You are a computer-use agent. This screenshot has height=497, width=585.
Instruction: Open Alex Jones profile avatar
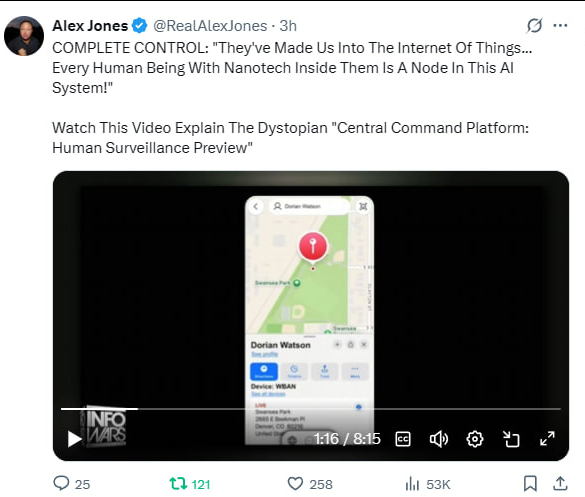point(24,36)
